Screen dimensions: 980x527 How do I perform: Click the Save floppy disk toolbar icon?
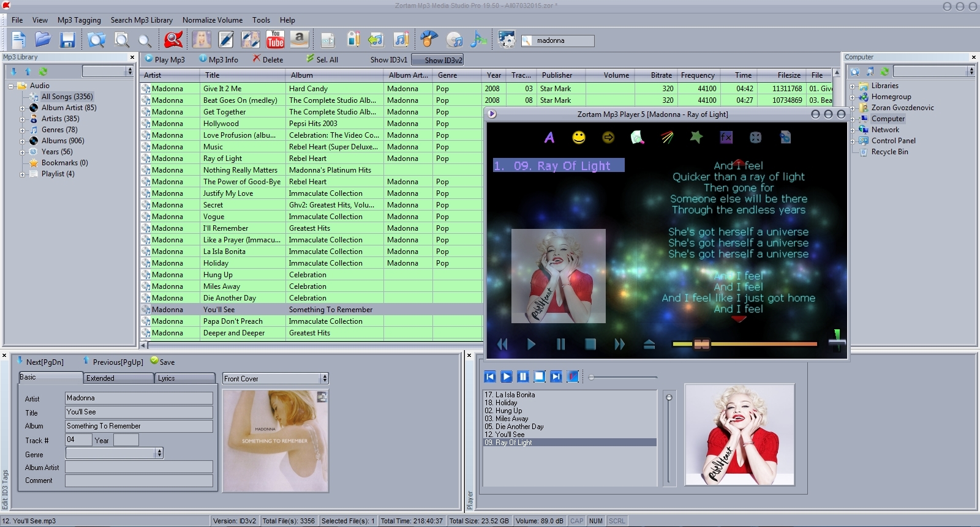click(67, 40)
